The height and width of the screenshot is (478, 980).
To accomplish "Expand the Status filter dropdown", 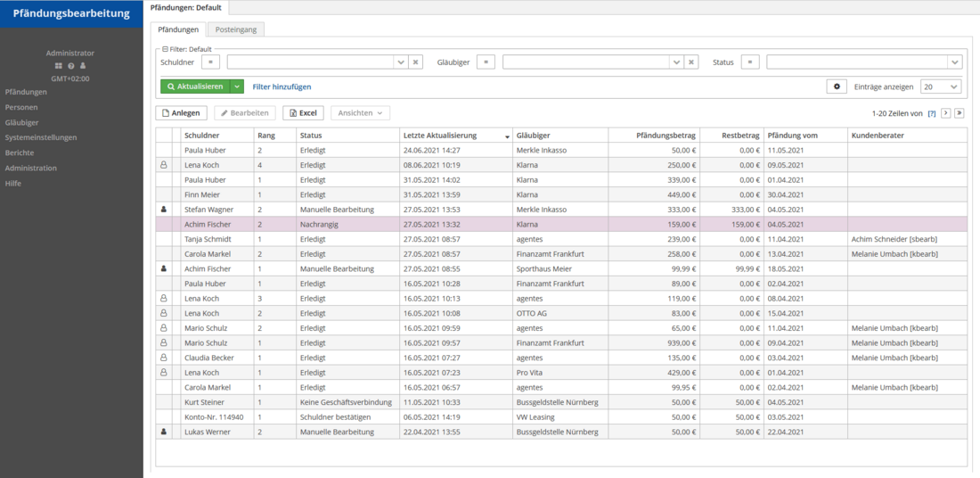I will tap(955, 62).
